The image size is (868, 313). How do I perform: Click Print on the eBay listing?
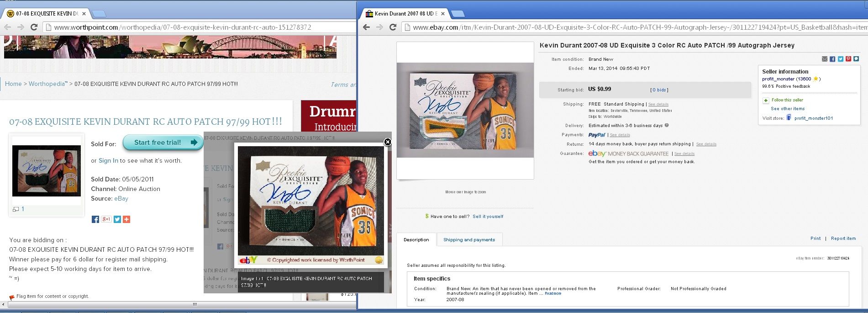coord(815,239)
